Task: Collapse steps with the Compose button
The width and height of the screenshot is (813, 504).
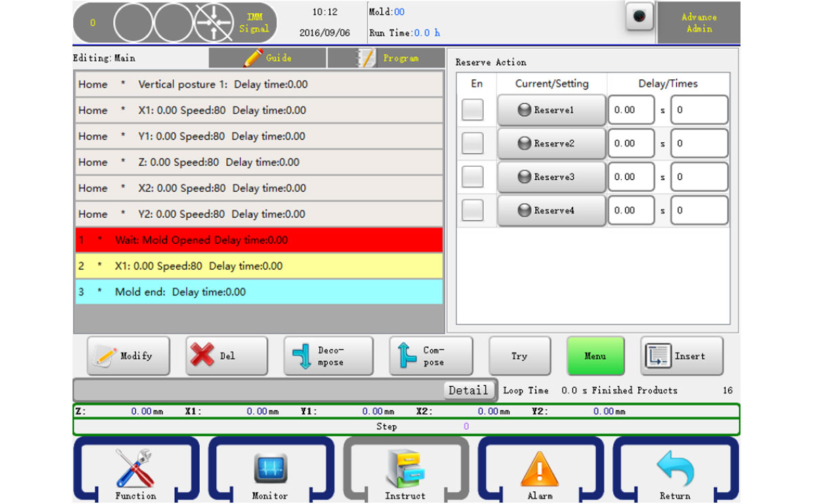Action: (430, 356)
